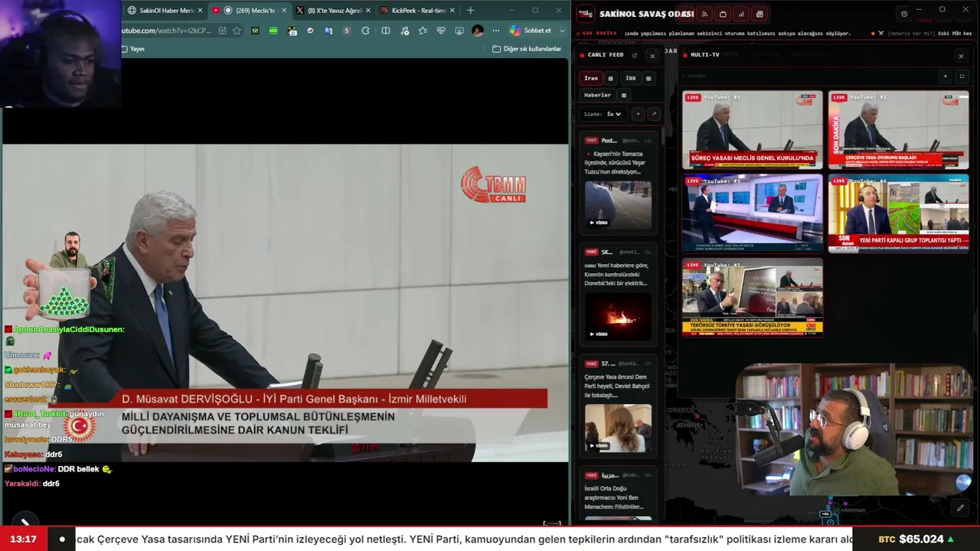The width and height of the screenshot is (980, 551).
Task: Open YouTube #2 live stream thumbnail
Action: coord(898,130)
